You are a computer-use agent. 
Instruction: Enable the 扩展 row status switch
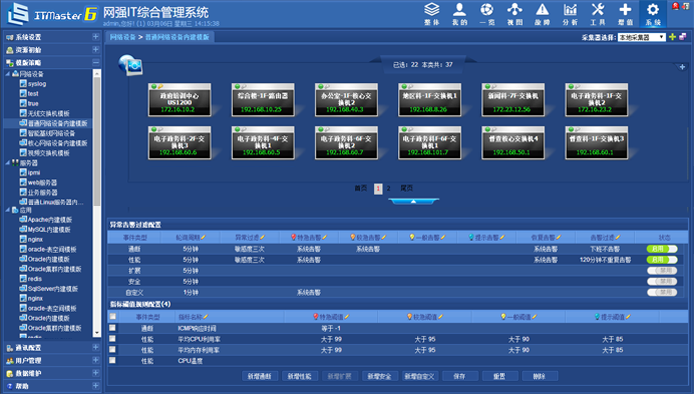pos(662,270)
